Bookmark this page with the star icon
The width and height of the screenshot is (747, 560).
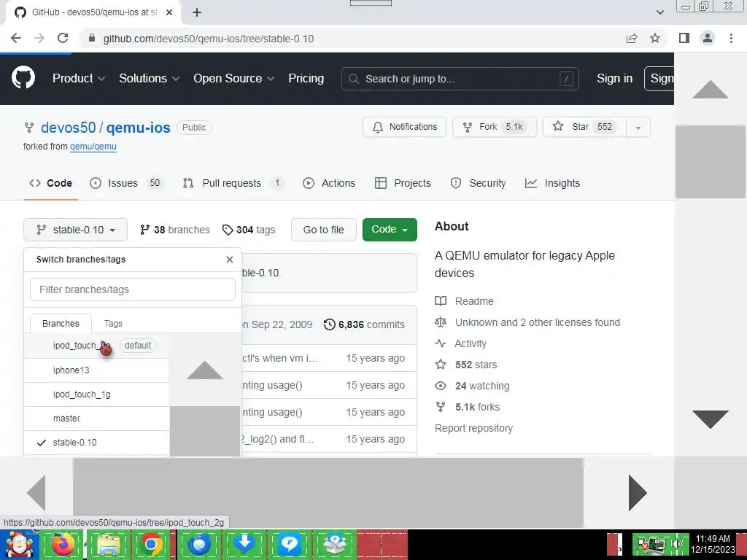pyautogui.click(x=655, y=38)
